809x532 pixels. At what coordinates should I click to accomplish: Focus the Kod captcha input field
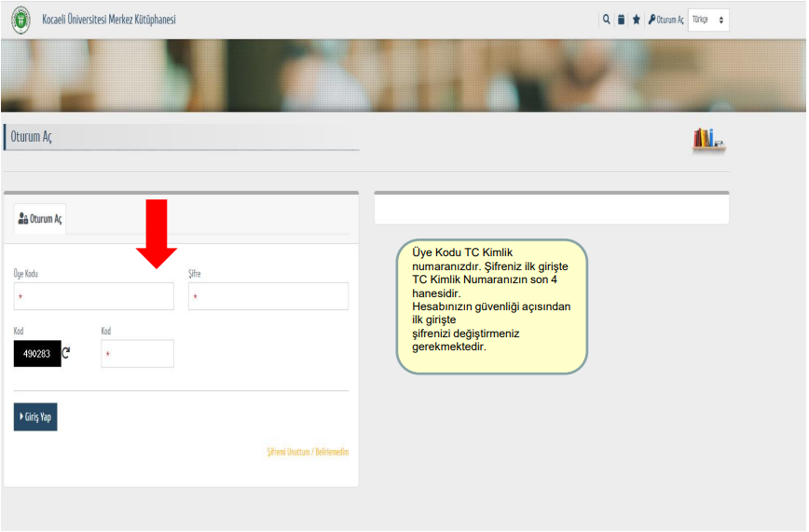pyautogui.click(x=137, y=353)
